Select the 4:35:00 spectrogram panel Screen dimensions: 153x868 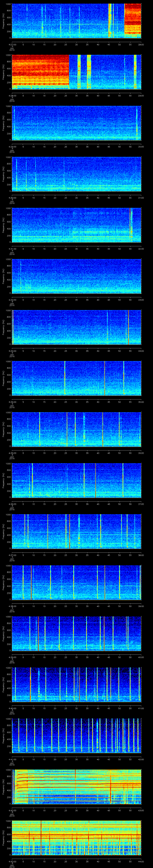tap(76, 429)
